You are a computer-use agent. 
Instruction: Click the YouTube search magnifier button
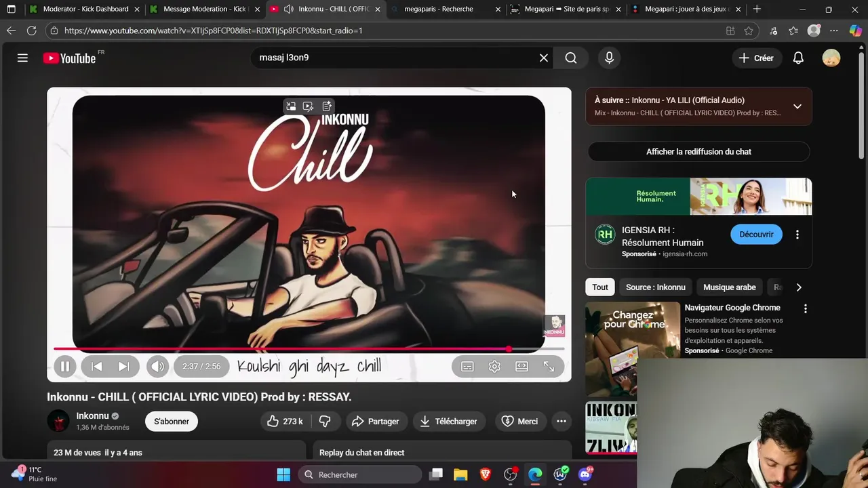pos(571,58)
